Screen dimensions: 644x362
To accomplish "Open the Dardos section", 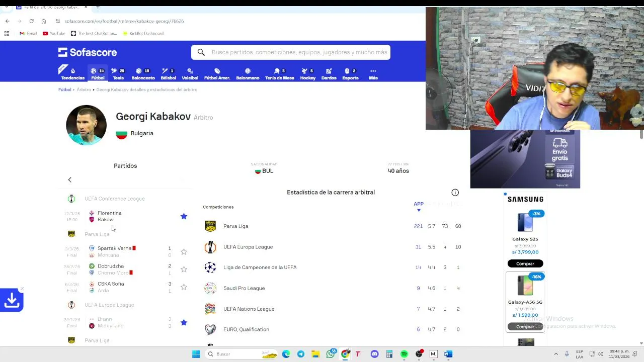I will point(329,74).
